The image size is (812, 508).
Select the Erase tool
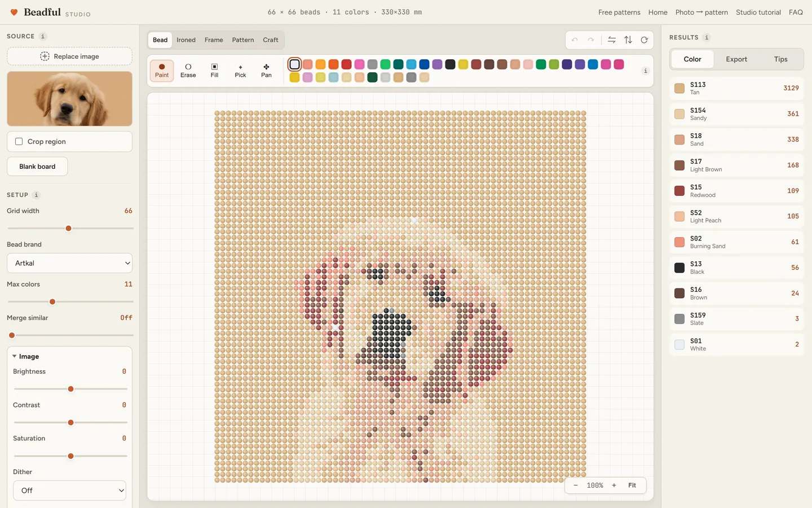click(x=188, y=71)
